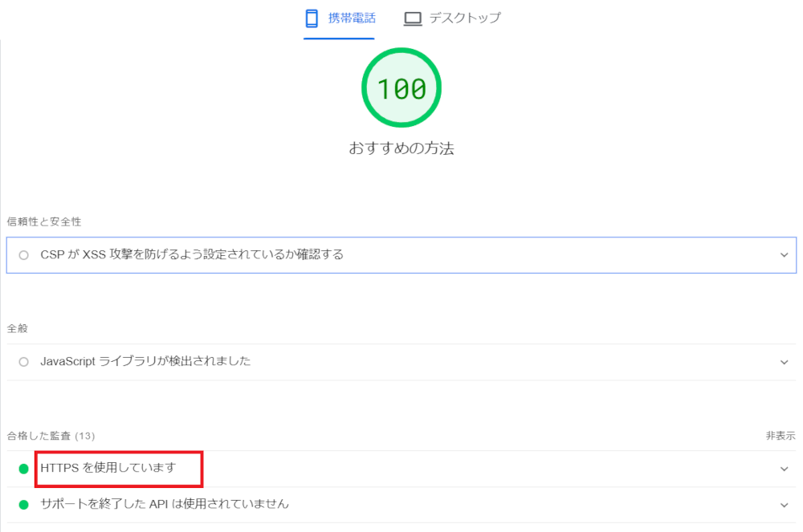Open the CSP が XSS 攻撃 audit row
This screenshot has width=803, height=532.
pyautogui.click(x=192, y=255)
